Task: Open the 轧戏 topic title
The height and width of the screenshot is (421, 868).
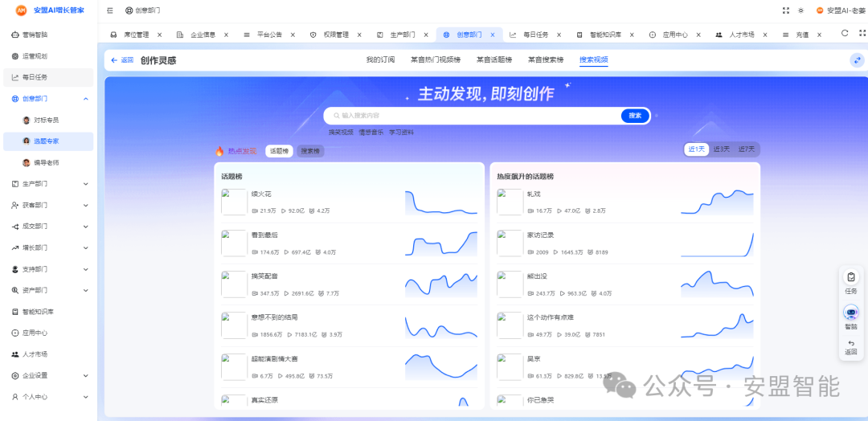Action: [533, 194]
